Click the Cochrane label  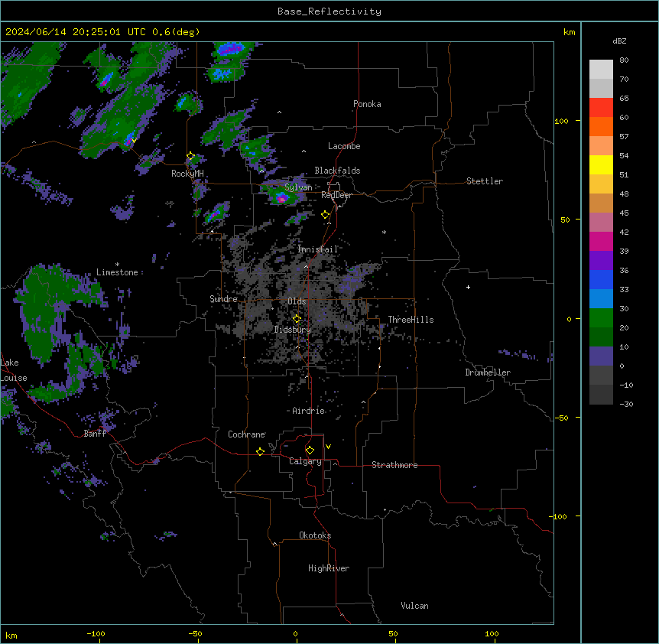(x=247, y=434)
